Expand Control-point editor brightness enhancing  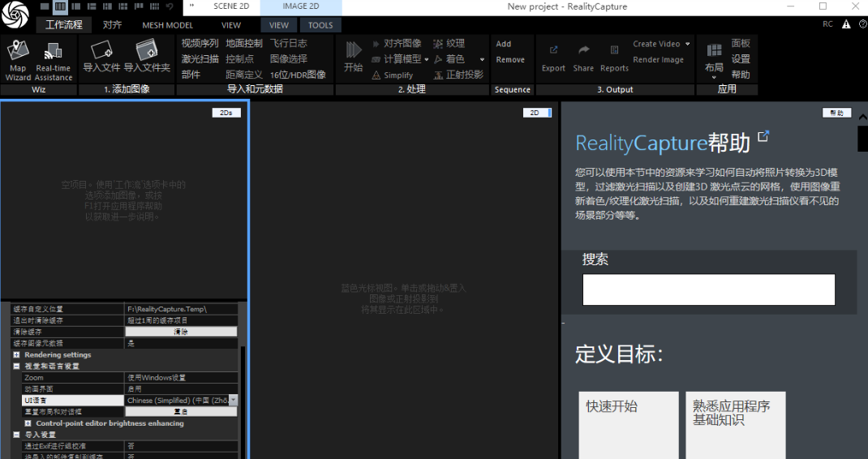28,423
